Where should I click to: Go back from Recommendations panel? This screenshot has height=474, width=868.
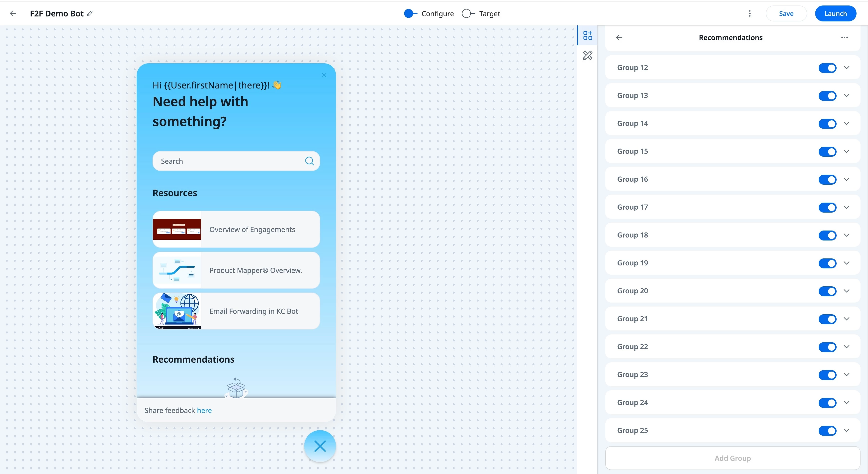(619, 37)
